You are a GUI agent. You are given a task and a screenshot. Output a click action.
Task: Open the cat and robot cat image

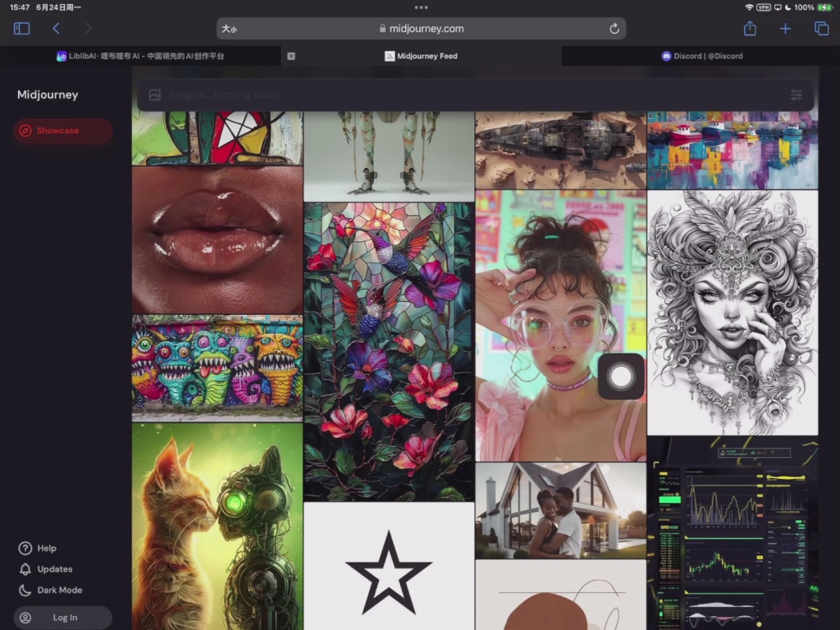click(217, 527)
